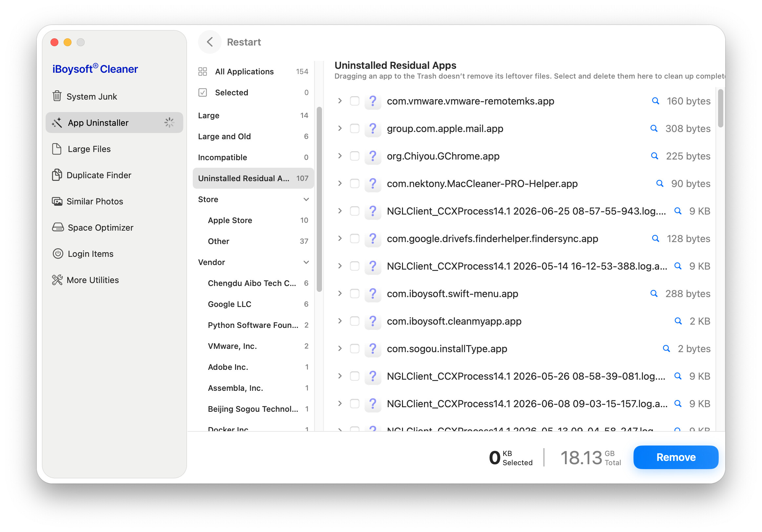Image resolution: width=762 pixels, height=532 pixels.
Task: Go back with the arrow button
Action: 210,42
